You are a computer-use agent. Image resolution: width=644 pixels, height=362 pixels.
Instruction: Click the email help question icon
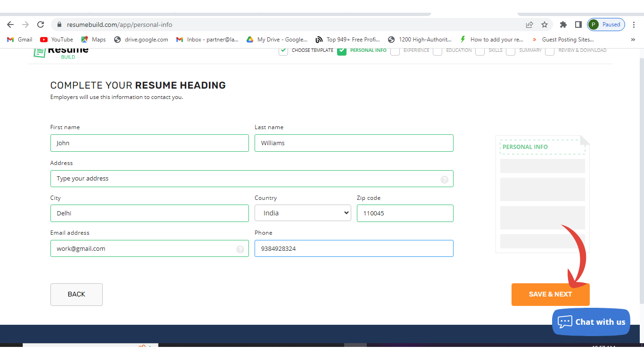click(x=240, y=249)
